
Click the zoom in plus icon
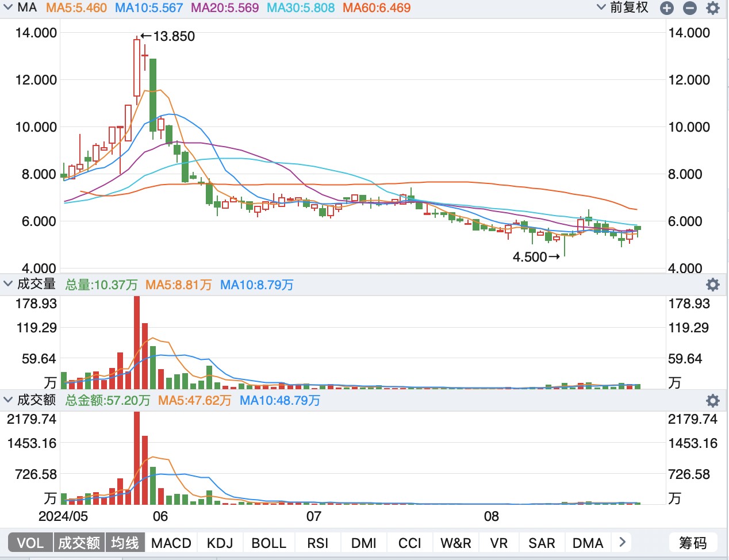pos(667,8)
